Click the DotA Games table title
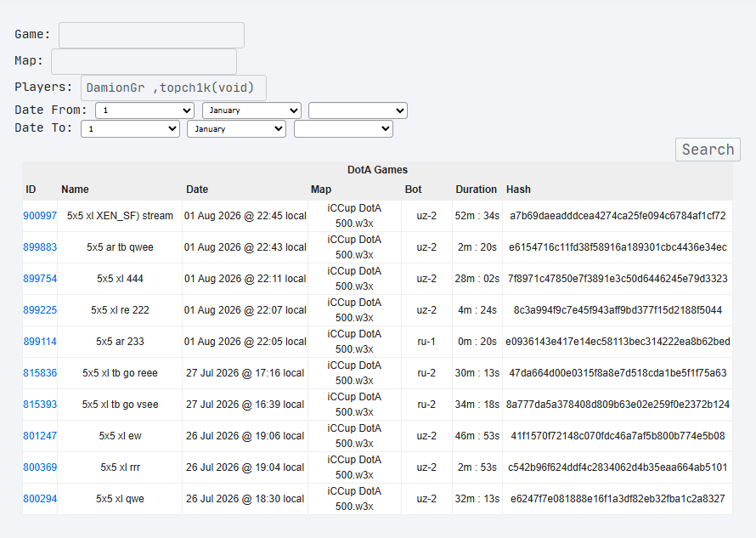Viewport: 756px width, 538px height. coord(377,170)
